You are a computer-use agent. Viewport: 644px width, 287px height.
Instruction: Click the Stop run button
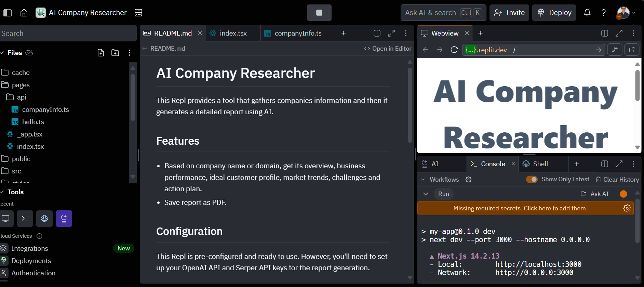point(319,13)
